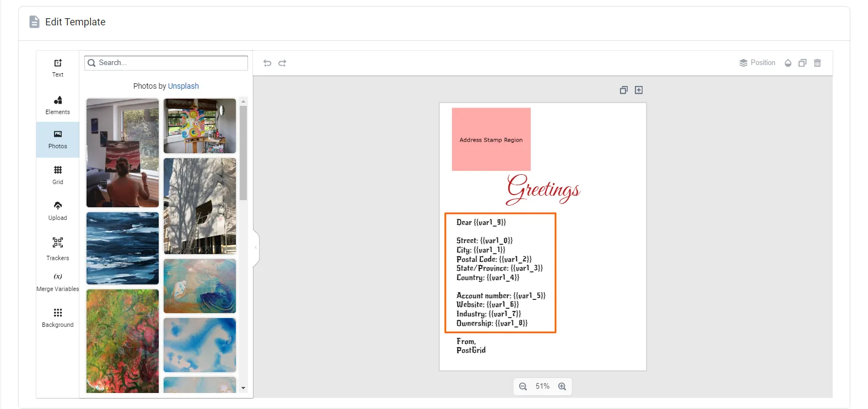The height and width of the screenshot is (409, 868).
Task: Open the transparency droplet control
Action: tap(788, 63)
